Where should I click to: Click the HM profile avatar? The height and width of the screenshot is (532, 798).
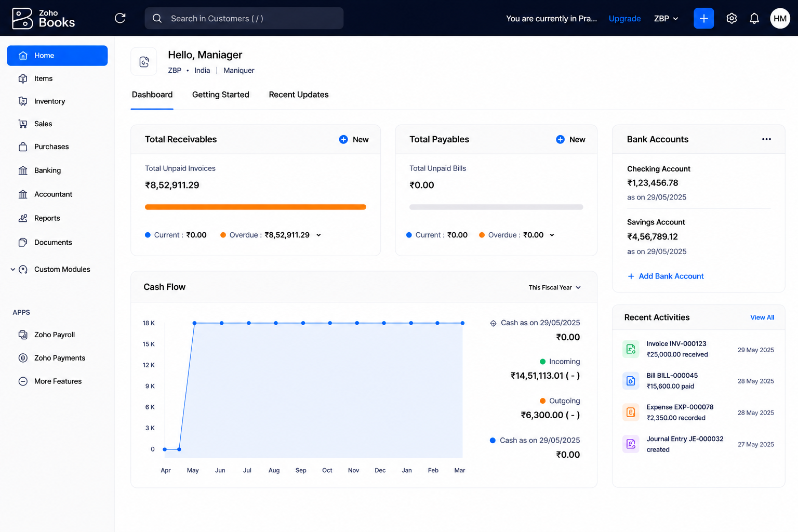point(780,18)
